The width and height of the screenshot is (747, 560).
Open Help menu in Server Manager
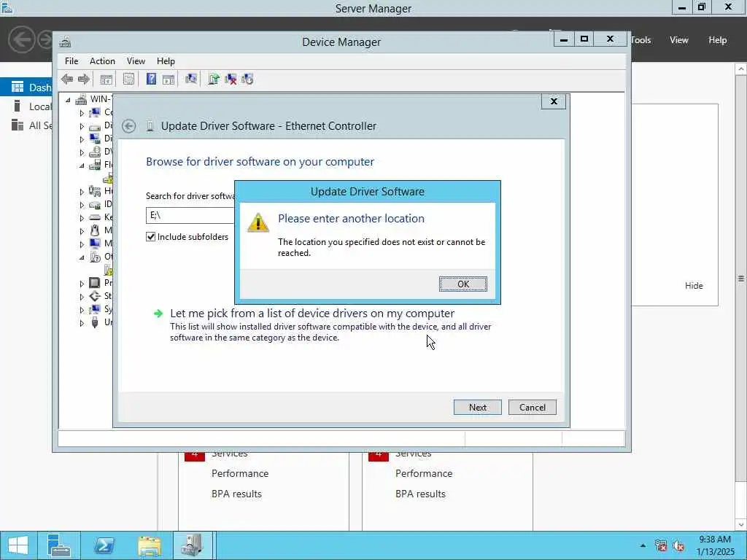[x=717, y=40]
